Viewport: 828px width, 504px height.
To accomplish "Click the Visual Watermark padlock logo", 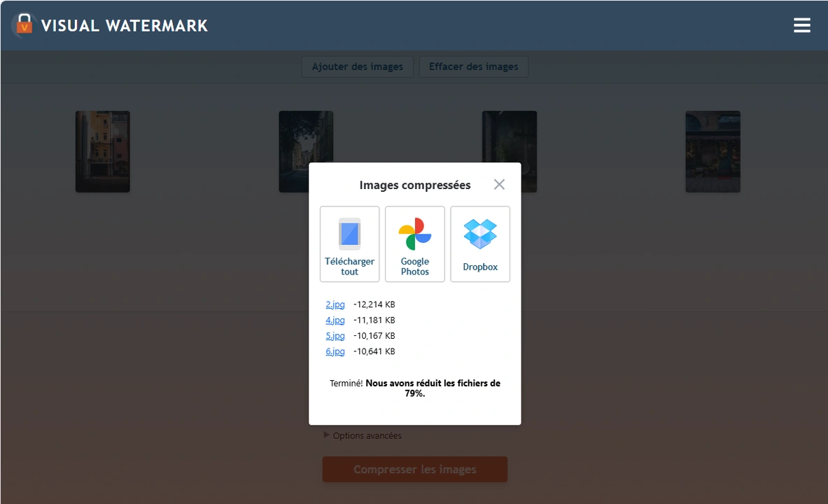I will [x=24, y=24].
